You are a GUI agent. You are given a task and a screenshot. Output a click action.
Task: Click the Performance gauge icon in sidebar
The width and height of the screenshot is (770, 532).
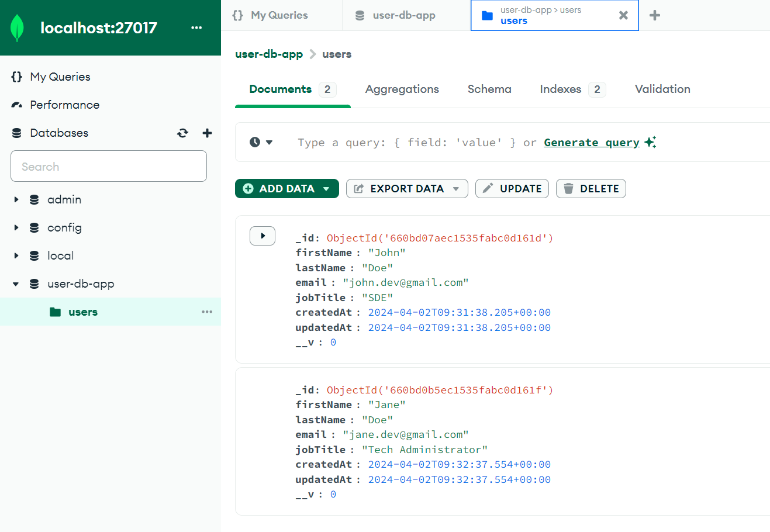point(17,105)
